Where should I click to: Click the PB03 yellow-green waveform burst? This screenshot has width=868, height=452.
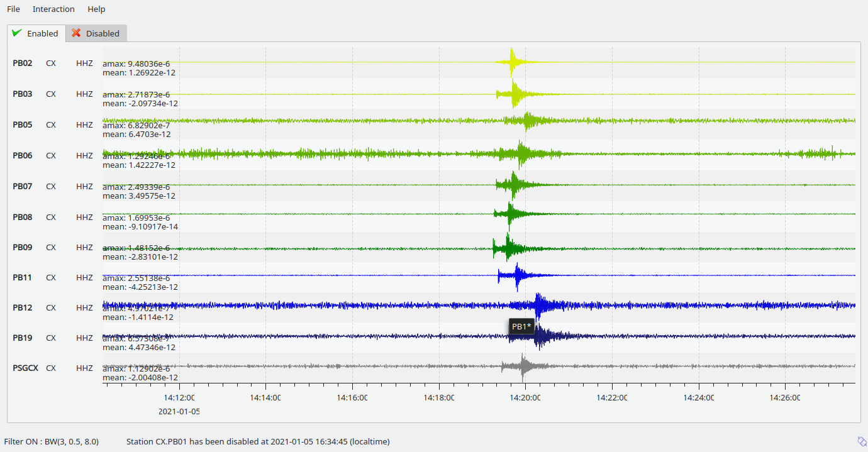point(515,94)
